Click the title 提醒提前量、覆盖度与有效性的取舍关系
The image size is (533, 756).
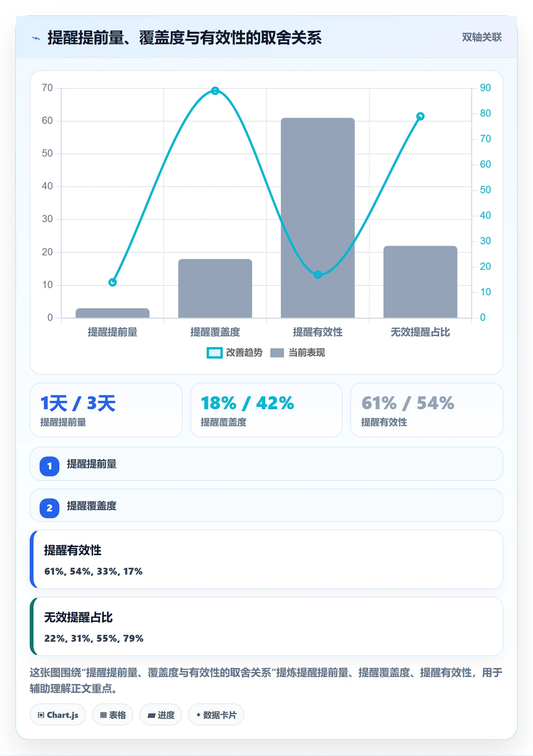coord(185,38)
